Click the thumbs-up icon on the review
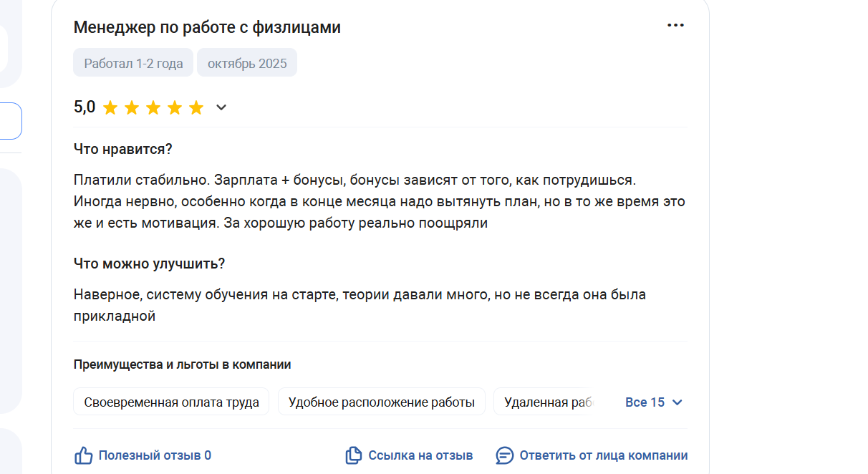The height and width of the screenshot is (474, 868). coord(84,455)
